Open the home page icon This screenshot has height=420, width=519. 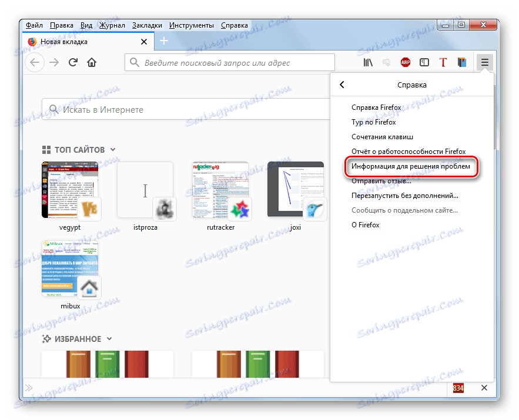coord(92,62)
